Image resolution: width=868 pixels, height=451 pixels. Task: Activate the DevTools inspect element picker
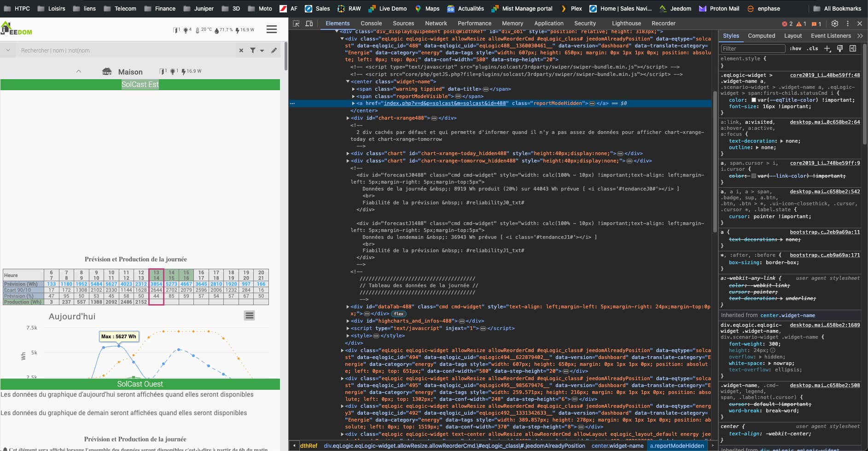(296, 23)
